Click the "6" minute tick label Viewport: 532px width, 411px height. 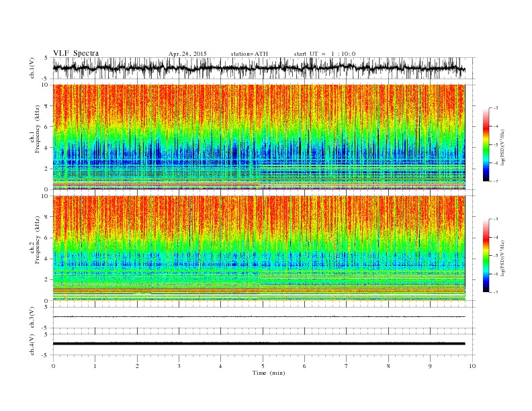(304, 366)
